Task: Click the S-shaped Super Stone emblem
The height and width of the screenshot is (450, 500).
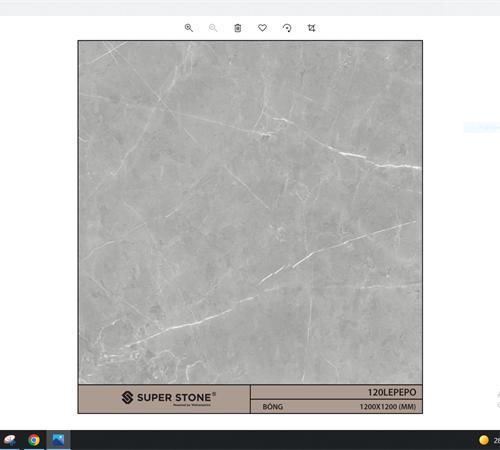Action: click(127, 397)
